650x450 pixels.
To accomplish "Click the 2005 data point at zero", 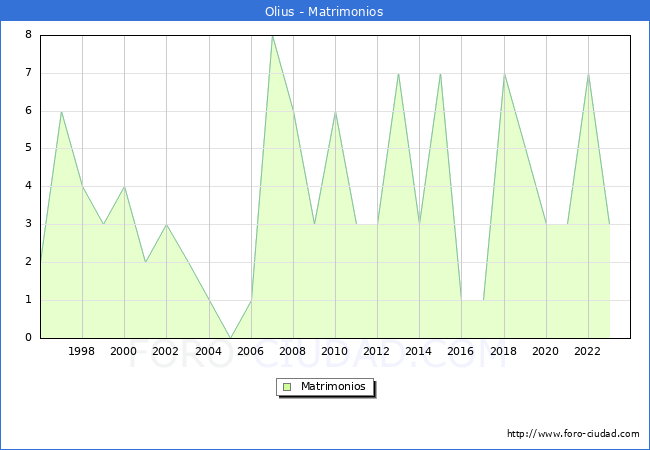I will [x=230, y=338].
